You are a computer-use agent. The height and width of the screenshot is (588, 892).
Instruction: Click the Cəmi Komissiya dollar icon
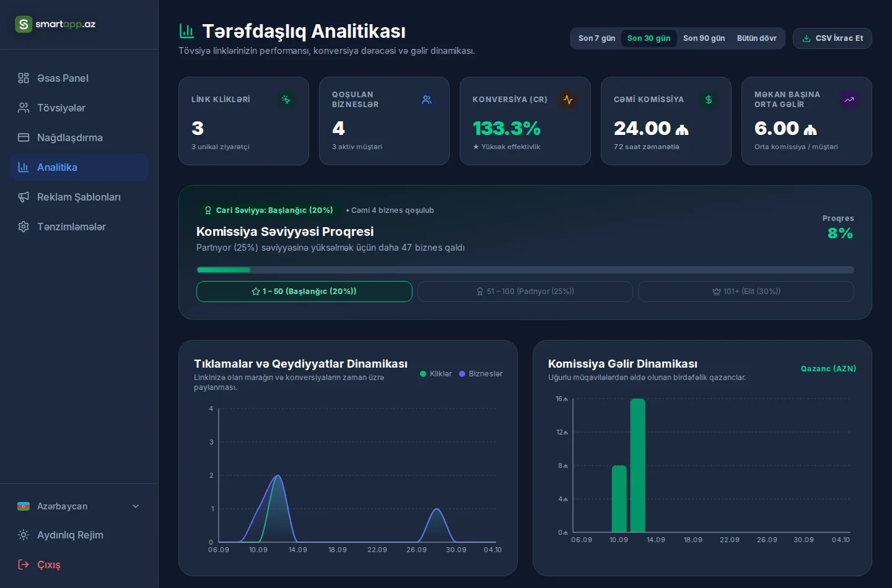pyautogui.click(x=709, y=100)
